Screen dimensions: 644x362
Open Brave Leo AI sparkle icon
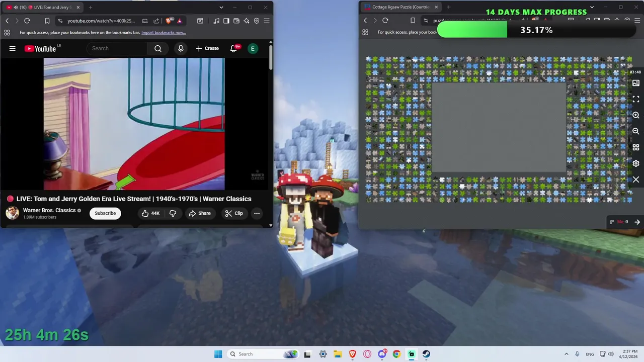coord(247,21)
